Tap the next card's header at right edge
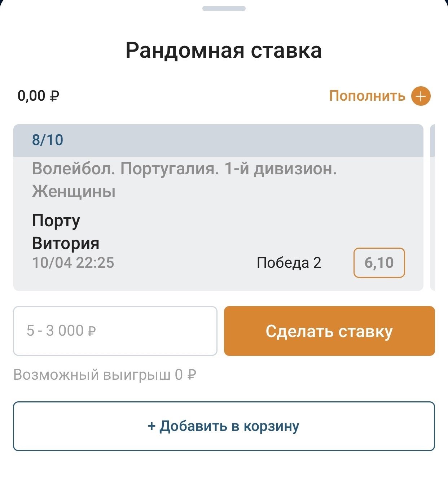Screen dimensions: 448x484 point(433,140)
